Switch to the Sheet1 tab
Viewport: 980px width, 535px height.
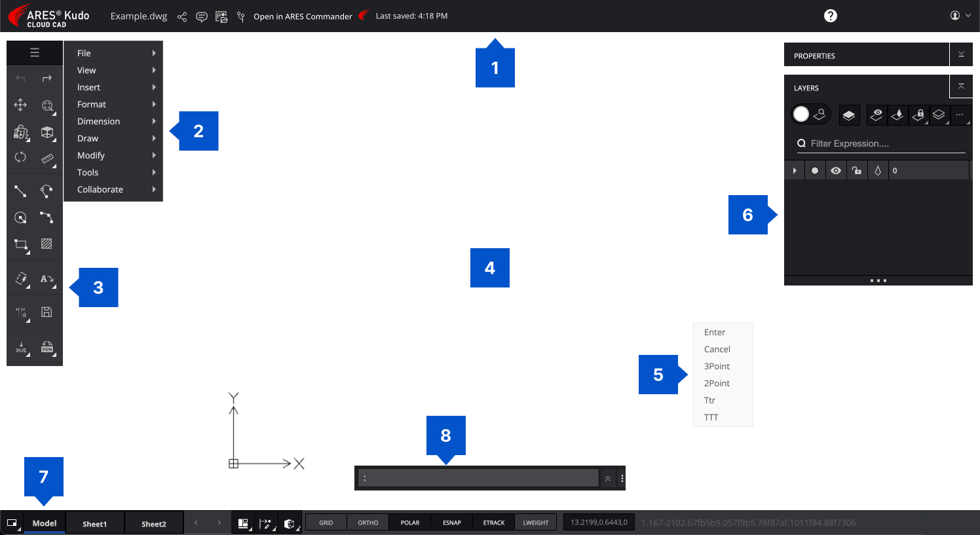click(x=94, y=524)
